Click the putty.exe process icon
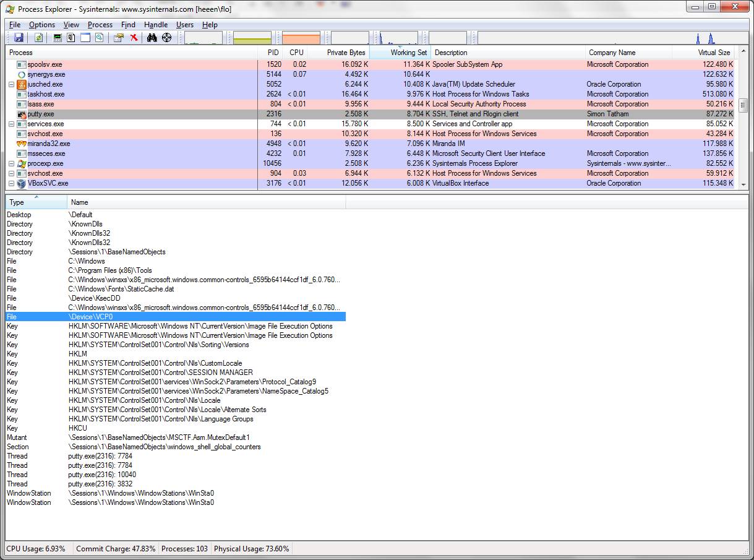 [x=22, y=114]
